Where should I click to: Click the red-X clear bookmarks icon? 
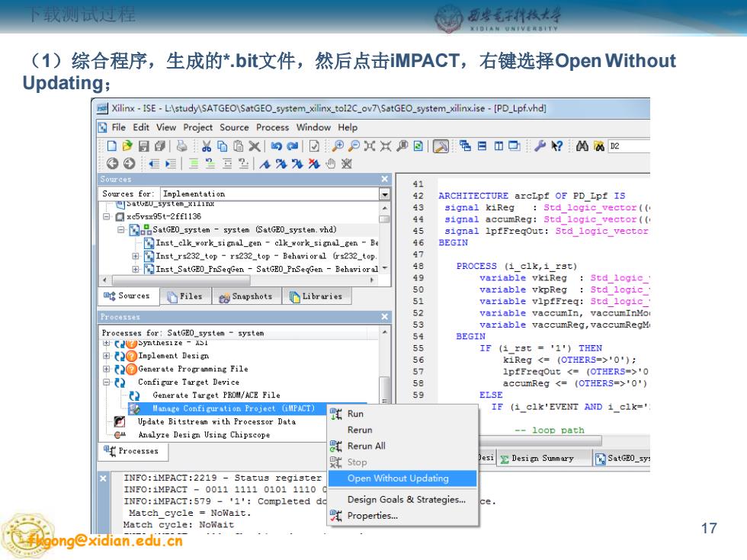[314, 164]
